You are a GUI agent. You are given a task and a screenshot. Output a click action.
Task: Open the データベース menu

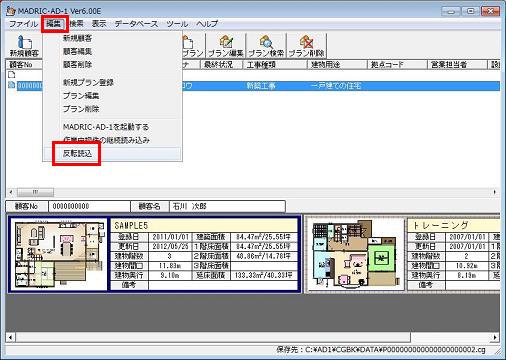click(x=136, y=24)
